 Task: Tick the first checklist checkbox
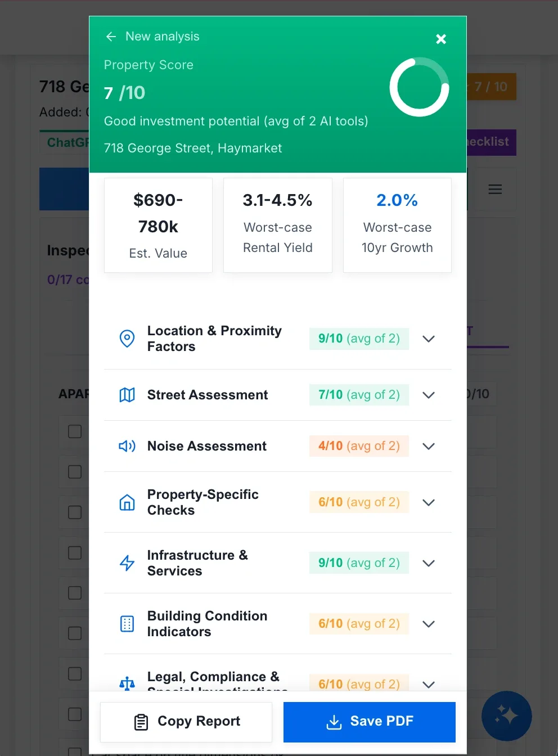(75, 431)
